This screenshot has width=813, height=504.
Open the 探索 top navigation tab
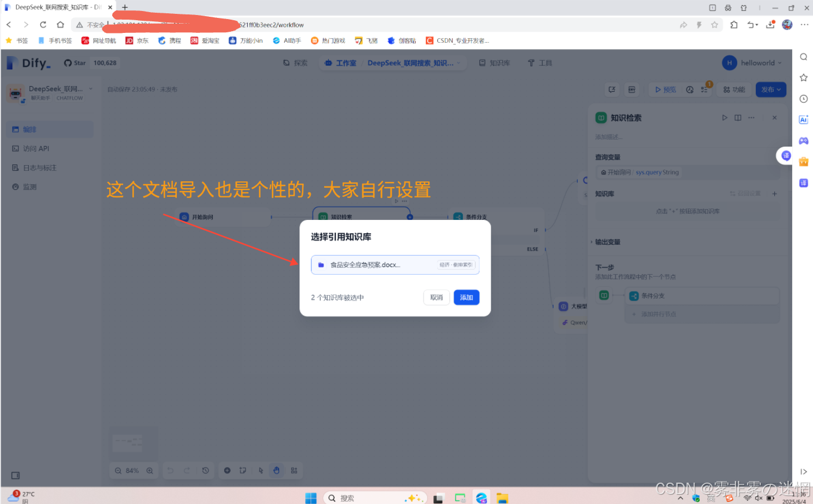coord(295,63)
